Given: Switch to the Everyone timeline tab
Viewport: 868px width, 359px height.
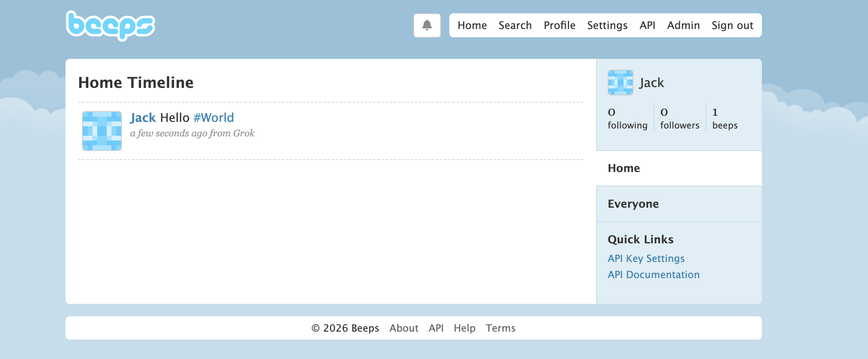Looking at the screenshot, I should click(x=633, y=204).
